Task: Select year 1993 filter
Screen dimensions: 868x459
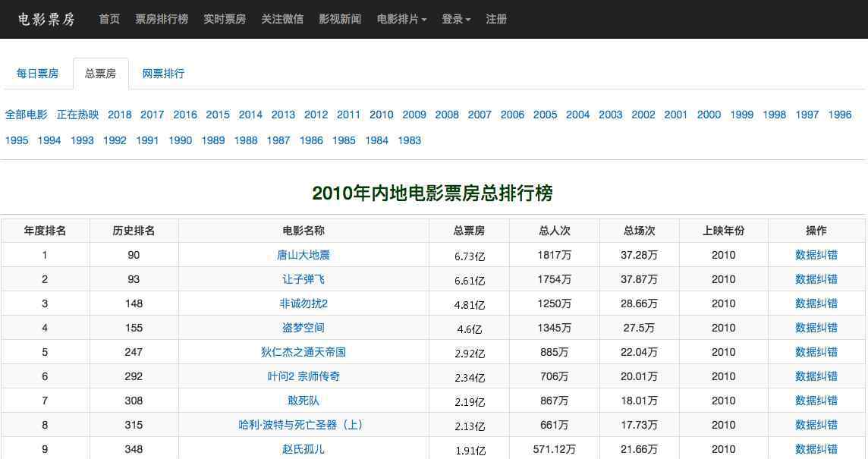Action: tap(82, 140)
